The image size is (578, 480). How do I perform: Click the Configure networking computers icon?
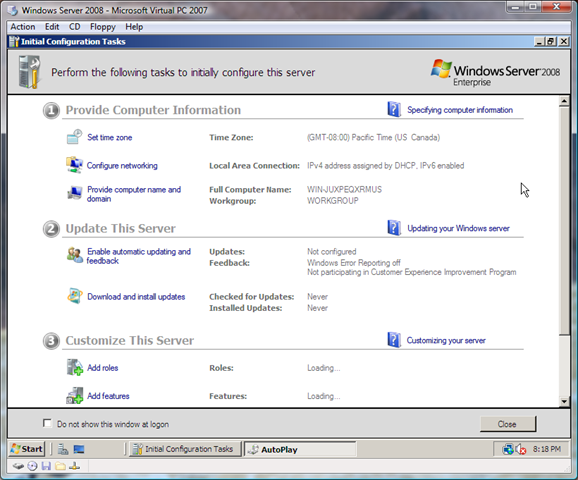74,165
